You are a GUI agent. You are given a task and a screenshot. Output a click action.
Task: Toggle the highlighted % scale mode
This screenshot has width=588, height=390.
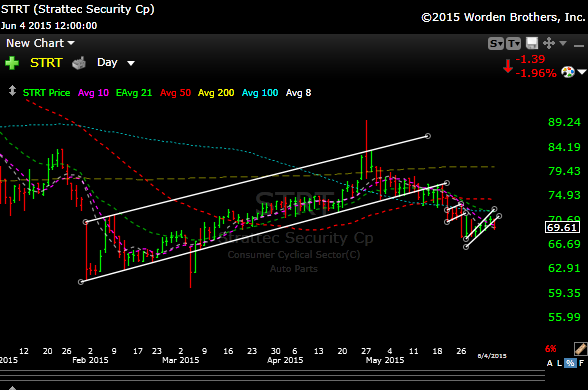point(570,363)
